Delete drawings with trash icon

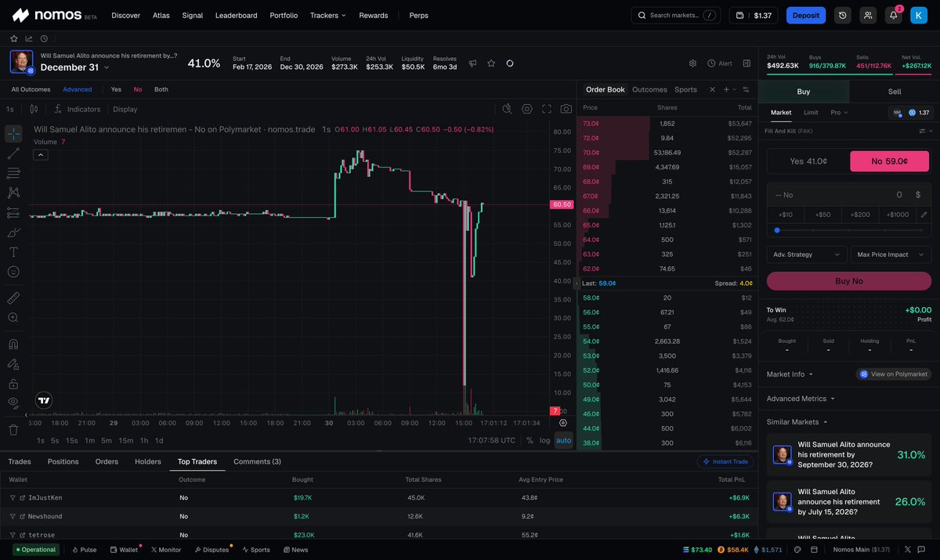pos(13,429)
